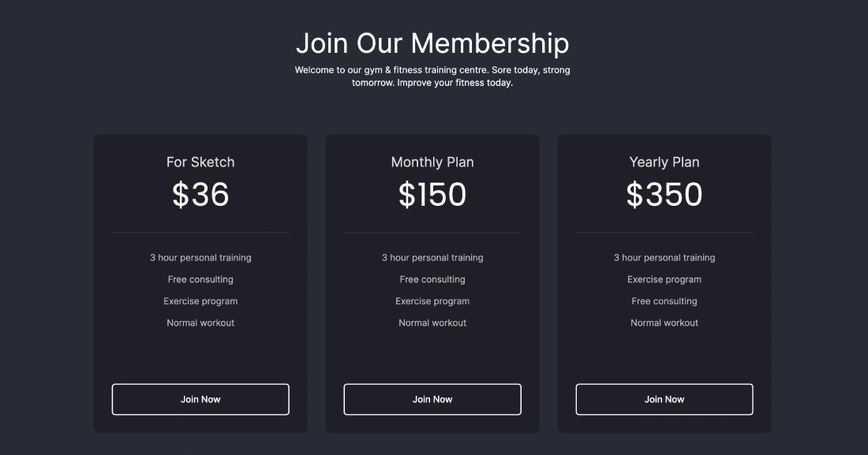This screenshot has width=868, height=455.
Task: Select the Yearly Plan title
Action: pyautogui.click(x=664, y=162)
